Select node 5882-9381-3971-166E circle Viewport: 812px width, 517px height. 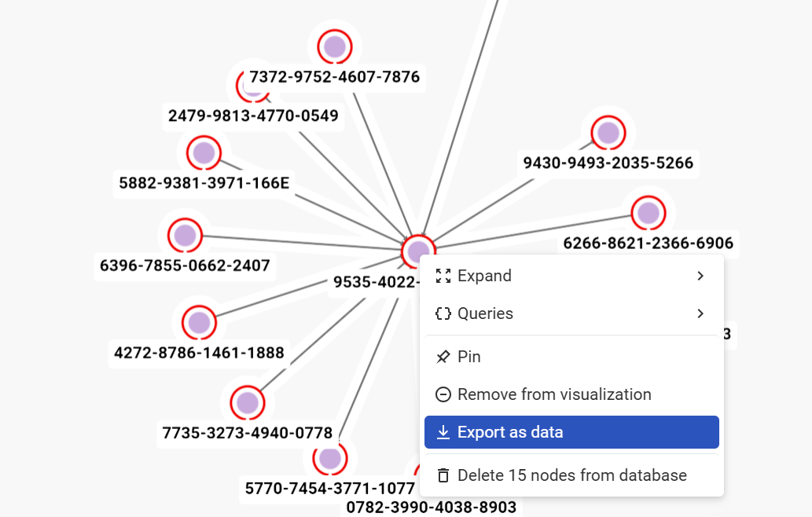(204, 152)
